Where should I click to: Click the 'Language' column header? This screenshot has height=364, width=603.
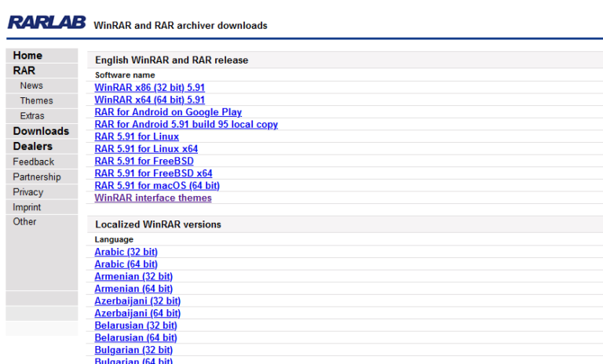pos(114,239)
